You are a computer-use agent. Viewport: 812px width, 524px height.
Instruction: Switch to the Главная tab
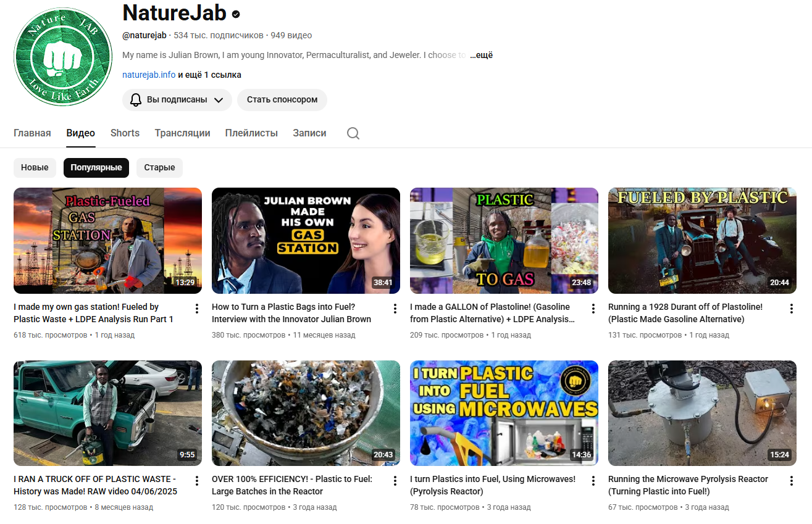coord(32,133)
